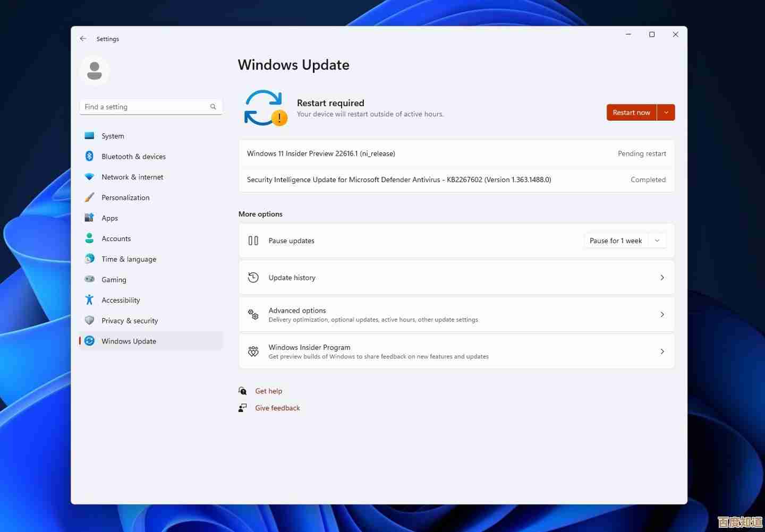Go to Apps in the sidebar
The width and height of the screenshot is (765, 532).
point(109,218)
